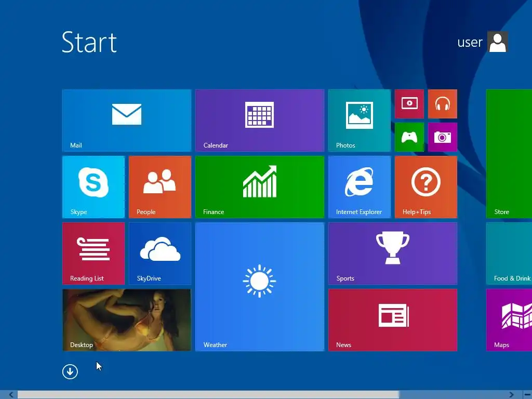Launch the Games controller tile
The image size is (532, 399).
tap(409, 137)
